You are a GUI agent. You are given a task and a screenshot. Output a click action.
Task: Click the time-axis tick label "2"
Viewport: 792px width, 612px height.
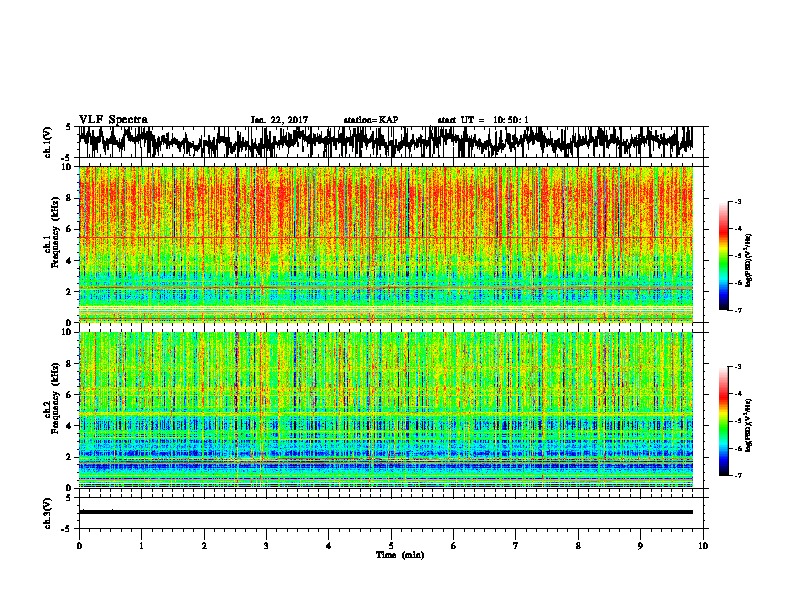pos(204,546)
